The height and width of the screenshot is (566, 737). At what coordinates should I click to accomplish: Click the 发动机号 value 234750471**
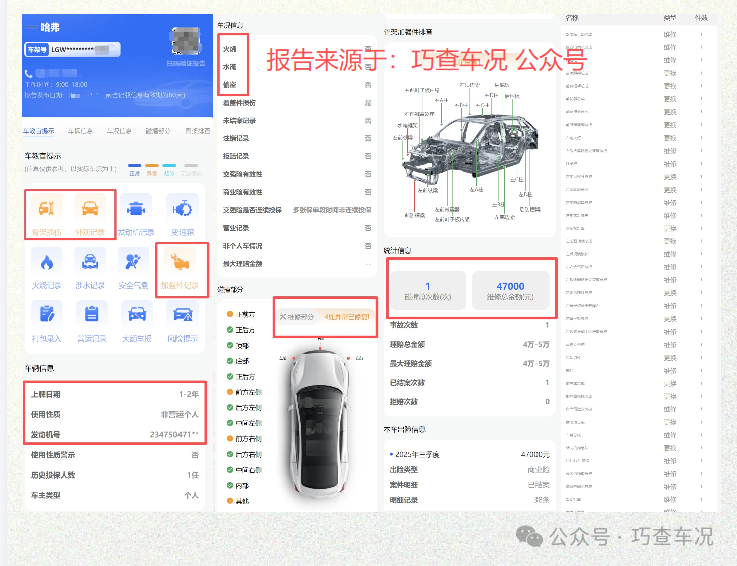coord(174,434)
